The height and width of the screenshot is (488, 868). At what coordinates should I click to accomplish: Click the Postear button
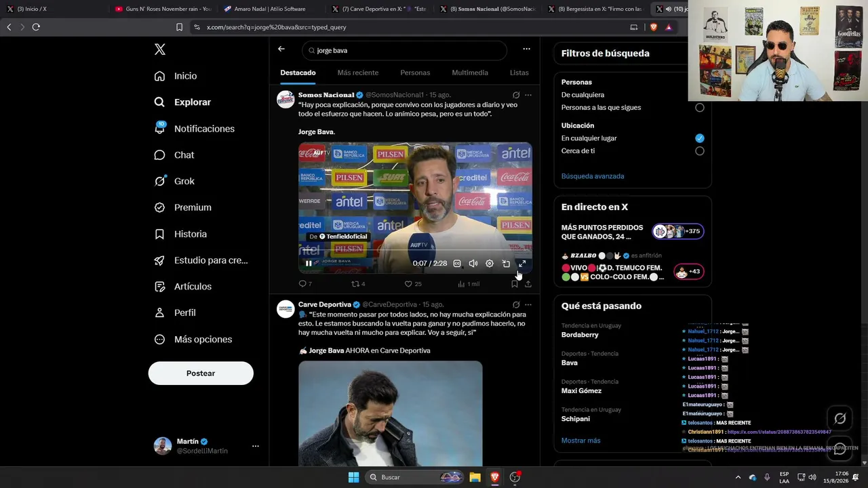tap(201, 373)
